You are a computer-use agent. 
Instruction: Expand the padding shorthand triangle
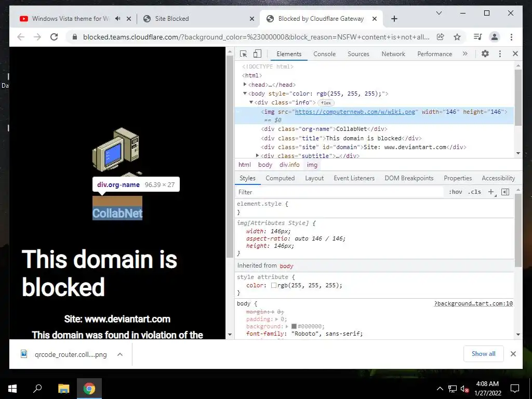click(x=276, y=319)
